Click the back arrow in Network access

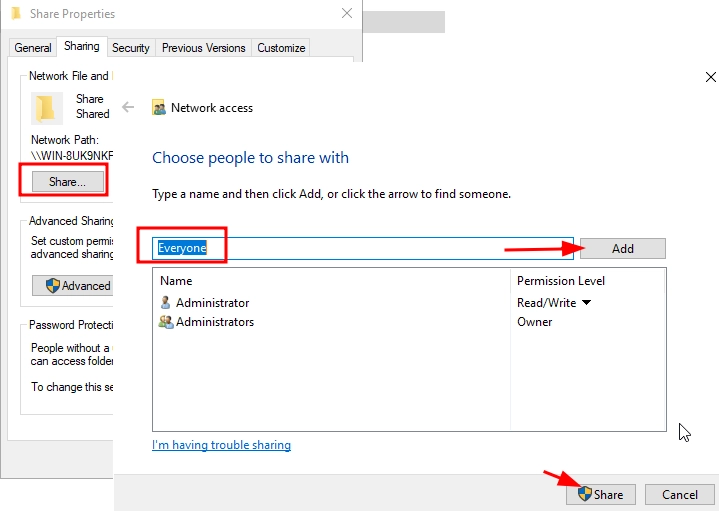[128, 107]
